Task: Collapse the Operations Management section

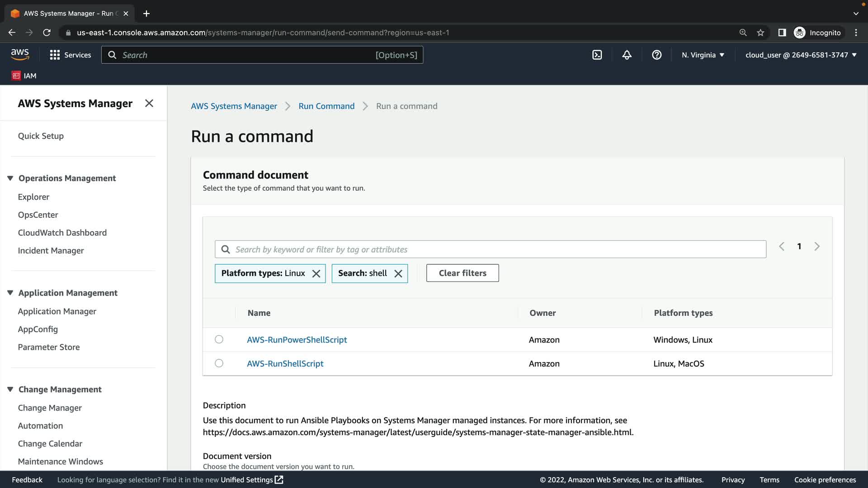Action: [10, 178]
